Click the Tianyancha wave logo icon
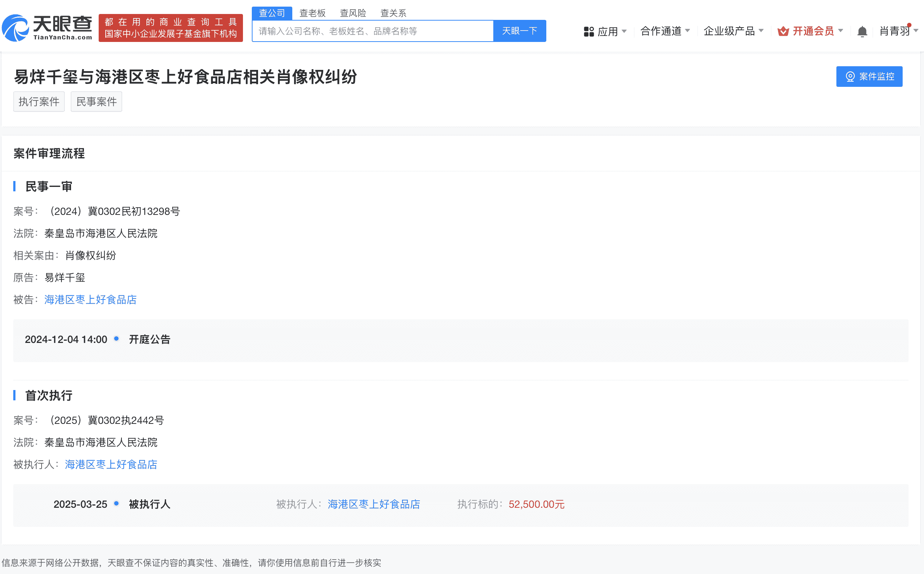The image size is (924, 574). tap(15, 27)
